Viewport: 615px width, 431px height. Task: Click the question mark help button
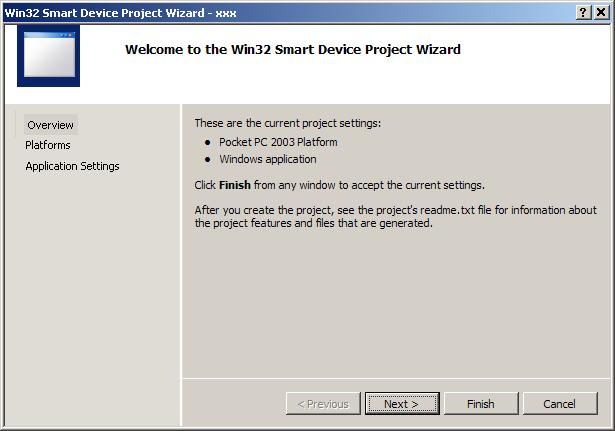click(x=583, y=12)
